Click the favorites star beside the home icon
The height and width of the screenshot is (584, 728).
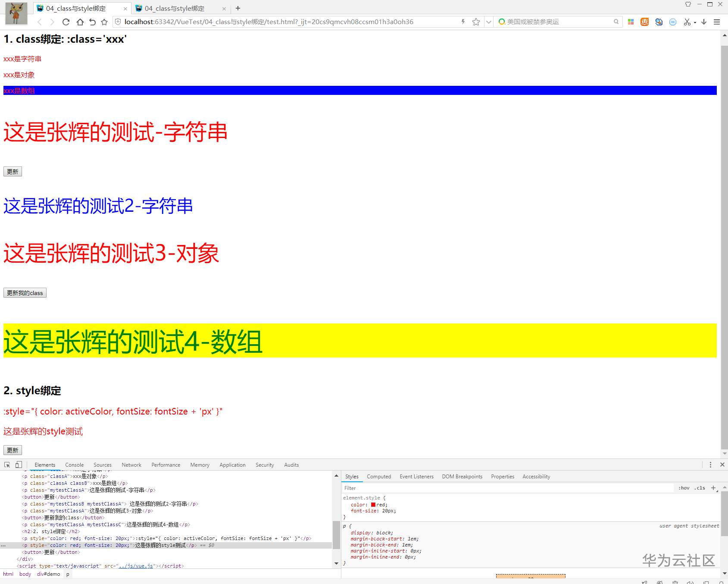tap(104, 22)
